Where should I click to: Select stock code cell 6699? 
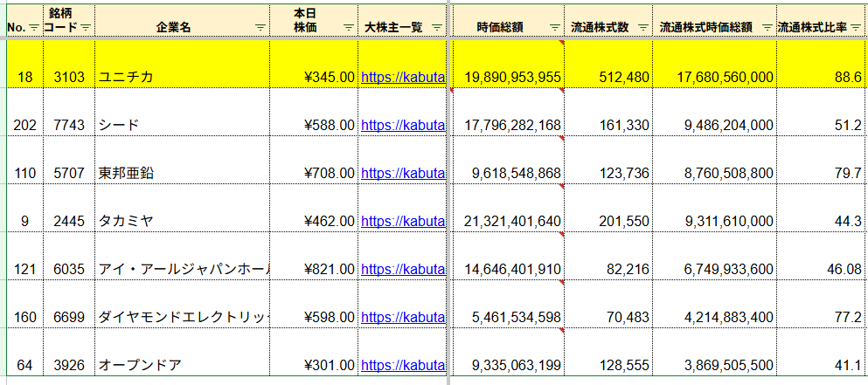[x=69, y=304]
